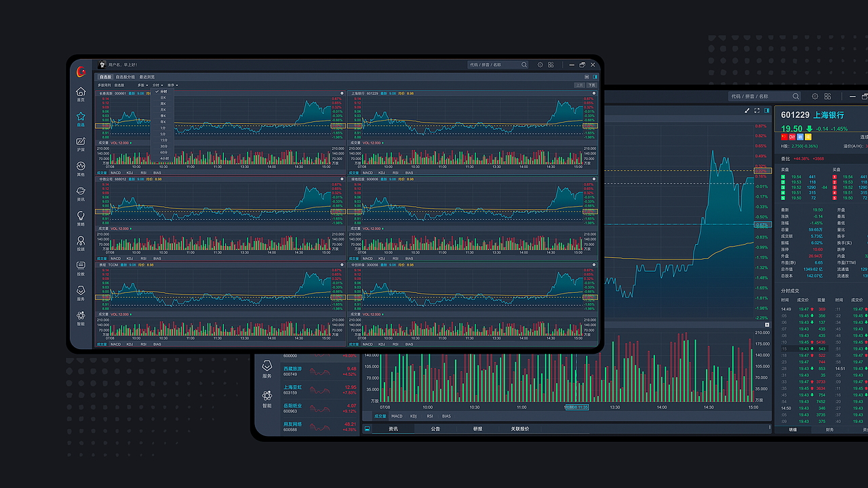Screen dimensions: 868x488
Task: Open the 分时 period dropdown
Action: click(157, 85)
